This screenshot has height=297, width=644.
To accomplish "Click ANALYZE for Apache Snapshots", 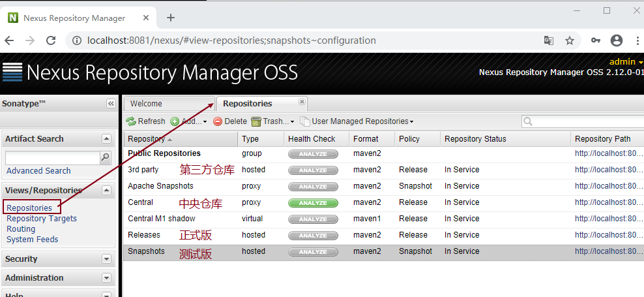I will pyautogui.click(x=313, y=187).
